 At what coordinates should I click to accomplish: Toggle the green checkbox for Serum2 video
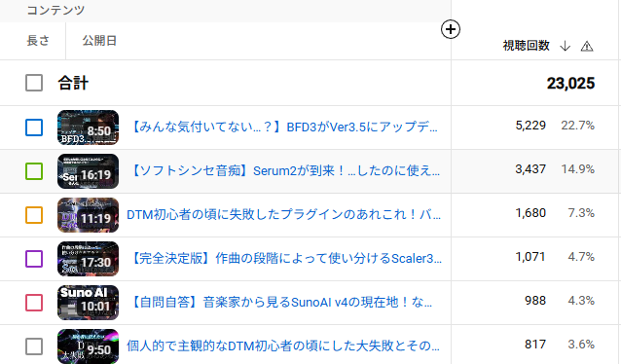34,171
